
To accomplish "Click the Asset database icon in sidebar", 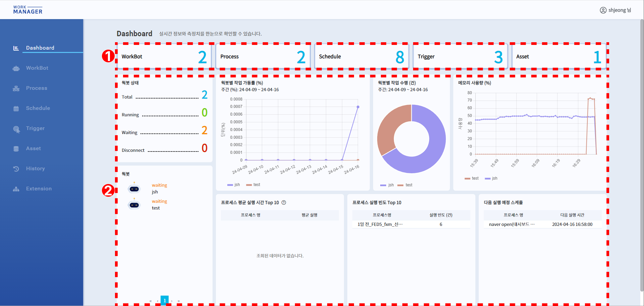I will 16,149.
